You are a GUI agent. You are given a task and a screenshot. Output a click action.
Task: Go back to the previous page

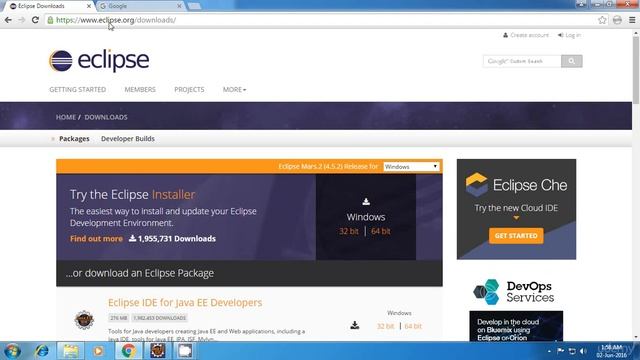click(x=8, y=20)
